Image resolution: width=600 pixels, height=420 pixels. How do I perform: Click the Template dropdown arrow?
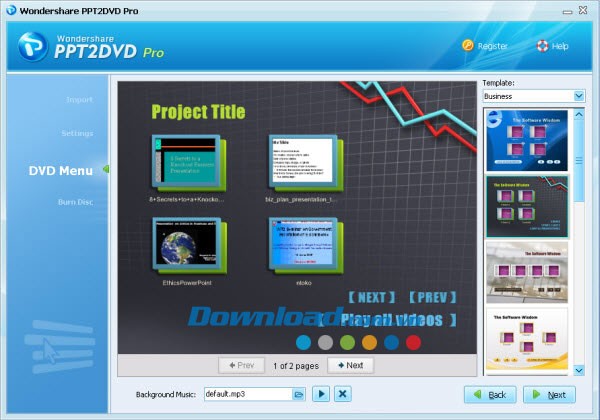[579, 96]
